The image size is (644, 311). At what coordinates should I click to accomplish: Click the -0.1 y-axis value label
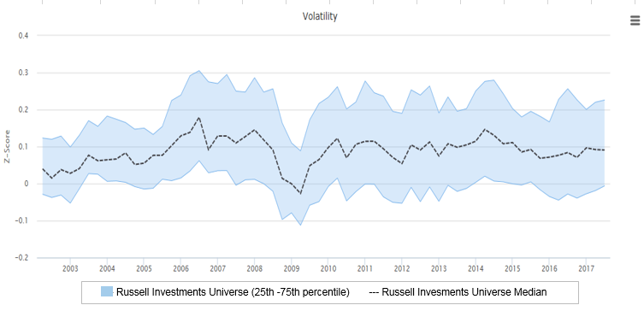[21, 220]
